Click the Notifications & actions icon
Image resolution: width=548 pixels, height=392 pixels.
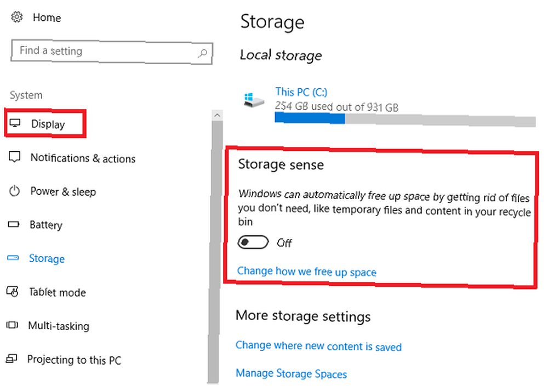[x=14, y=157]
